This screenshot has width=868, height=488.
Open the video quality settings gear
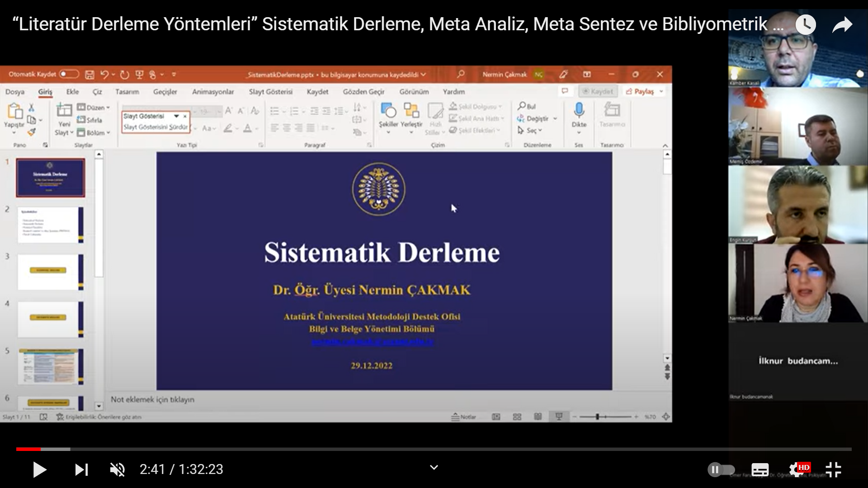(x=797, y=470)
